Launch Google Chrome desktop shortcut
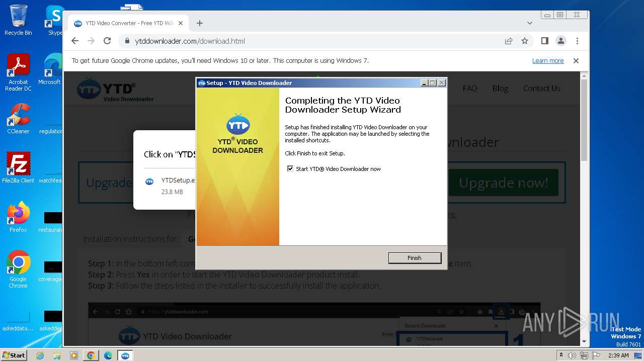Screen dimensions: 644x362 click(18, 269)
